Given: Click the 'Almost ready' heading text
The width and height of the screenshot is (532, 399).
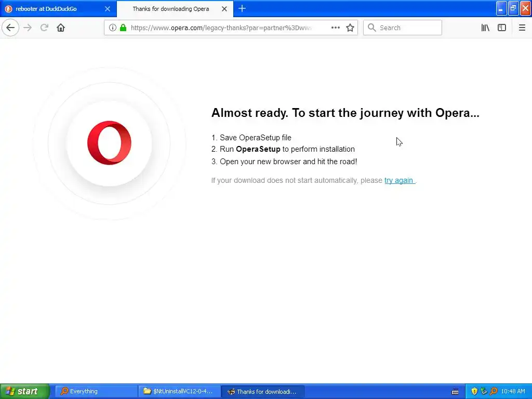Looking at the screenshot, I should tap(345, 113).
